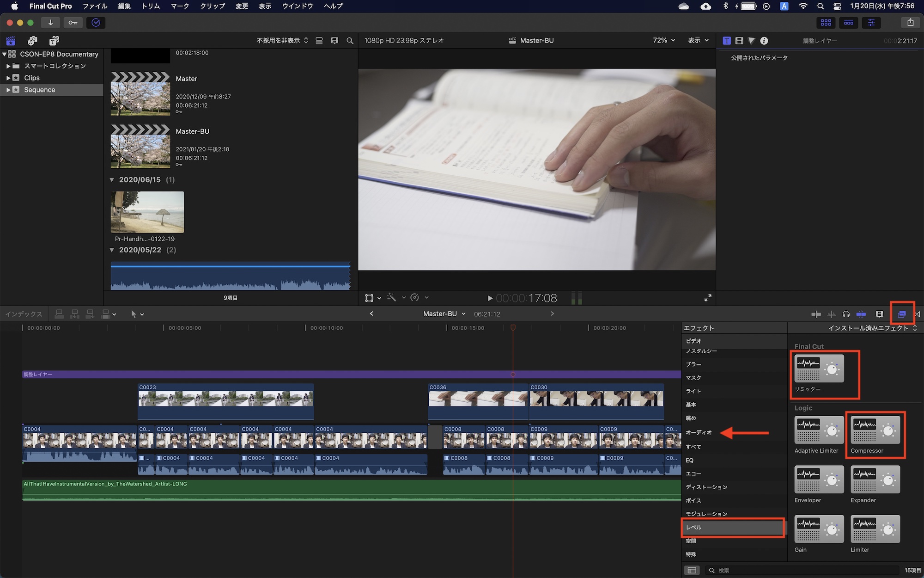Open the info inspector icon

pos(764,41)
